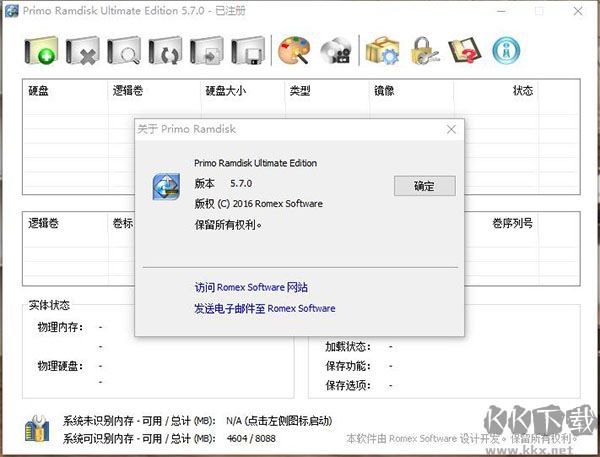Click the 硬盘大小 column header
600x457 pixels.
click(x=225, y=91)
